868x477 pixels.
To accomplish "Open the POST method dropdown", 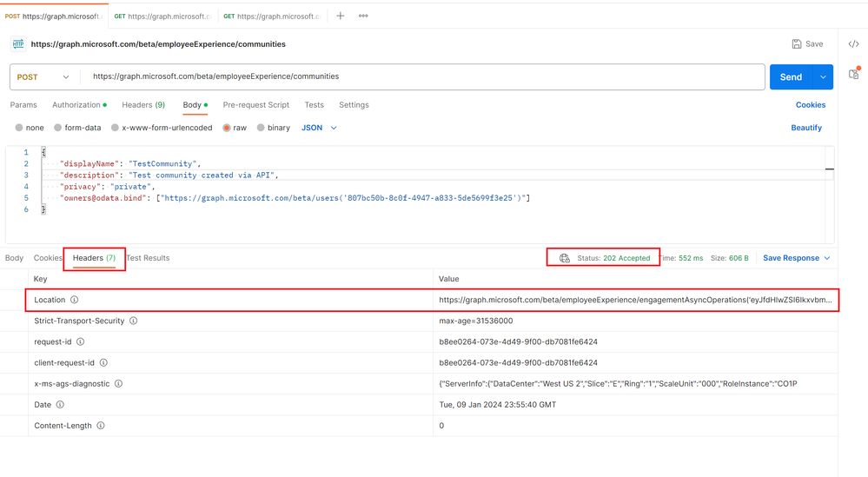I will point(43,77).
